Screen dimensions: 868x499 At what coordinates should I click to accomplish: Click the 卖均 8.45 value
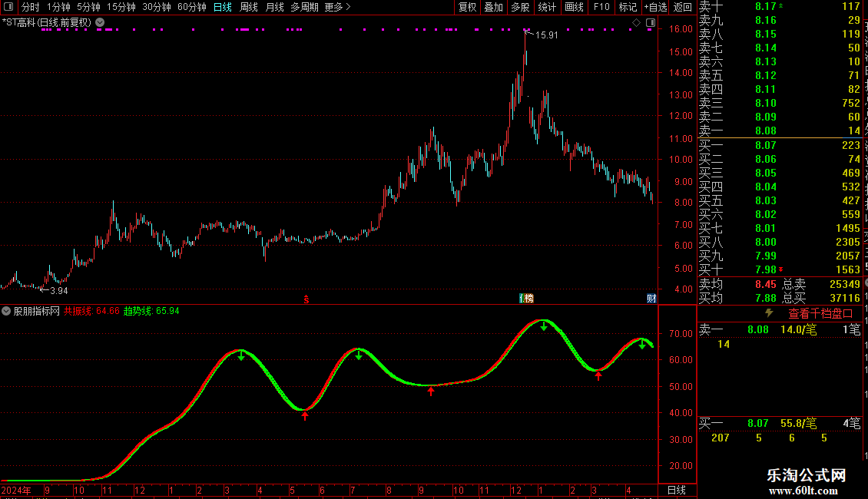pos(766,284)
